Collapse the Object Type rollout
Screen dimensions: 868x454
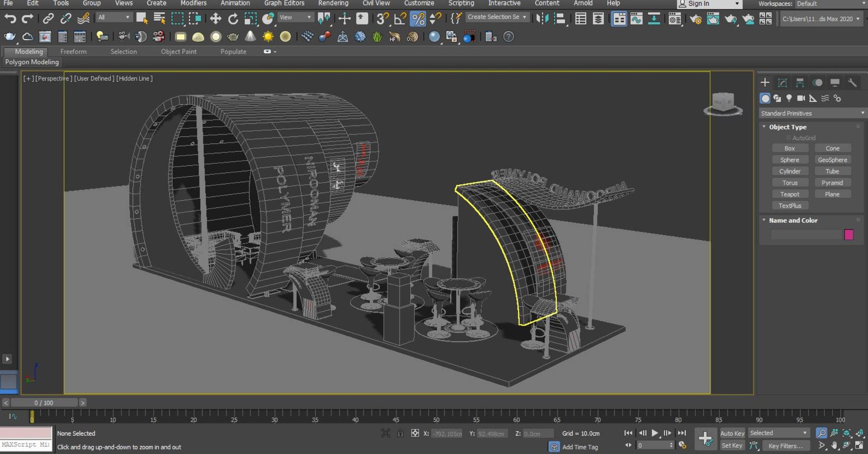[787, 127]
